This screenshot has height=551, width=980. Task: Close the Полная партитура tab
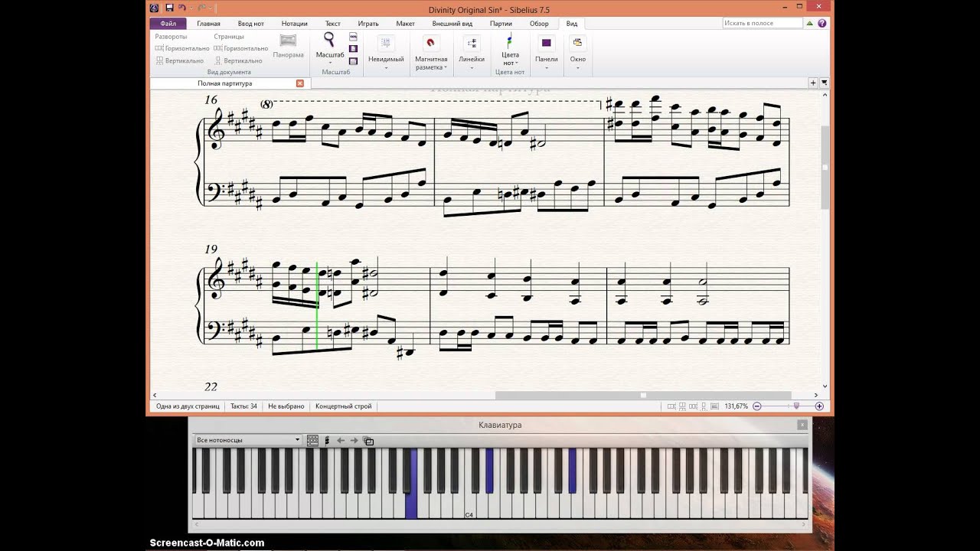point(300,83)
